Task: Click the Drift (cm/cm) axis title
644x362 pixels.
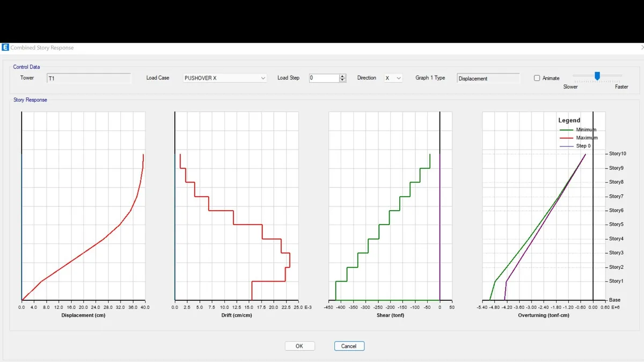Action: point(237,315)
